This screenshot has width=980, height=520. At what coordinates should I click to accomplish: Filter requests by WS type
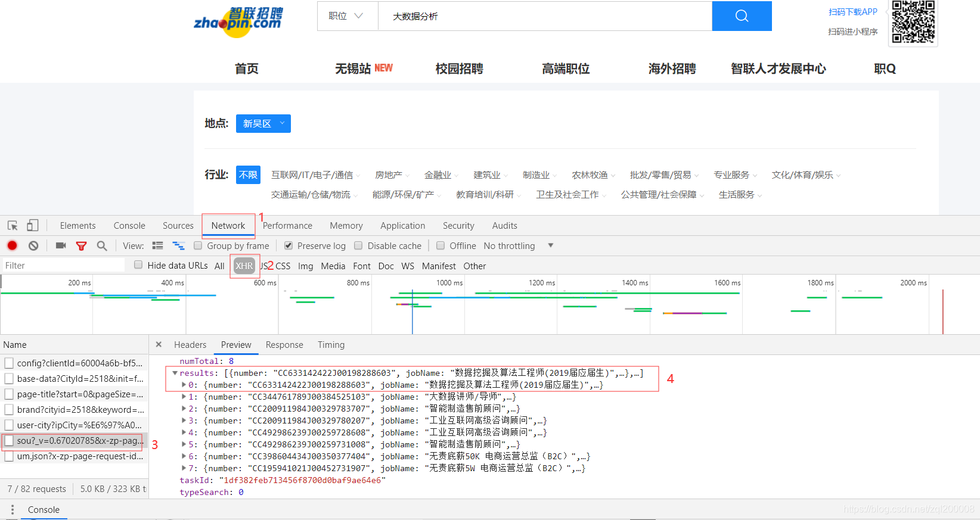coord(408,266)
